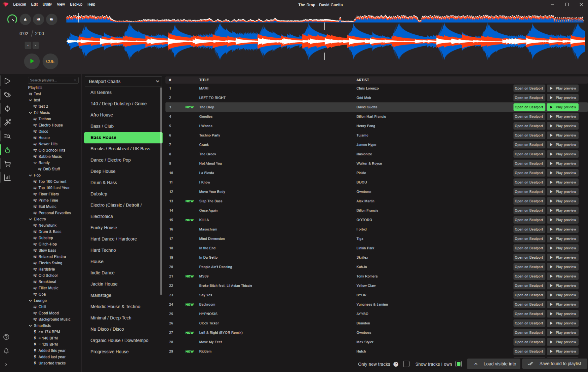The image size is (588, 372).
Task: Collapse the test playlist folder
Action: coord(30,100)
